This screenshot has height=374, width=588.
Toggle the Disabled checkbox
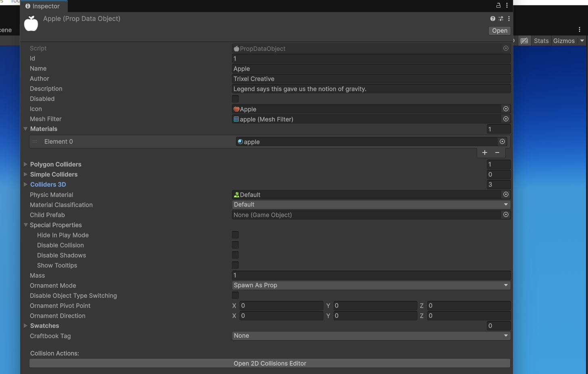coord(236,99)
